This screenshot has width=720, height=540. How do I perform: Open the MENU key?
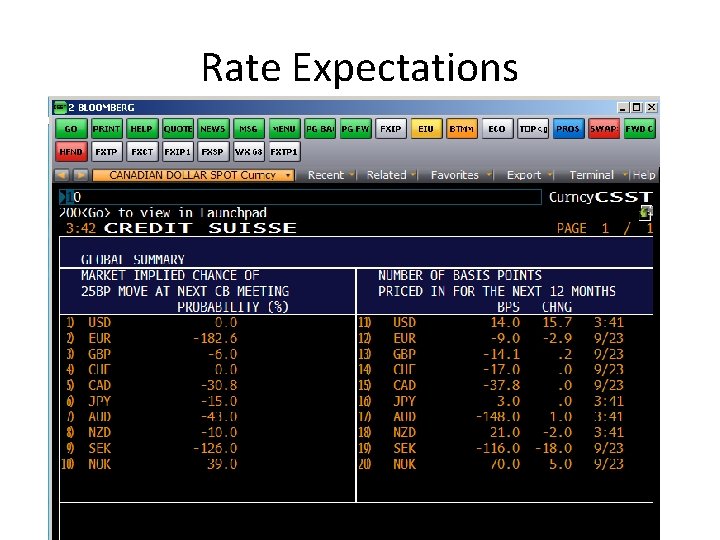click(284, 129)
